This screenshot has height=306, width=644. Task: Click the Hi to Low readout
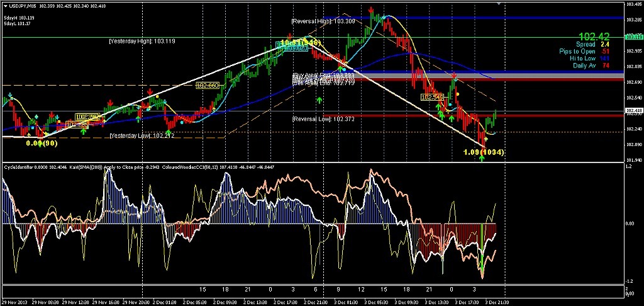pos(591,59)
